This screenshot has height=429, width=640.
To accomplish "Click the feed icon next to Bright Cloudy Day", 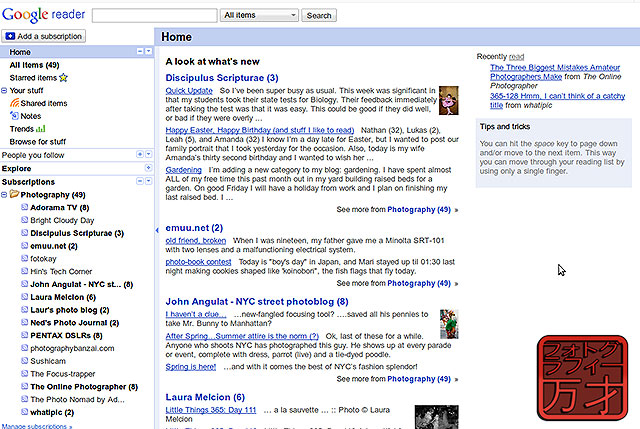I will 24,220.
